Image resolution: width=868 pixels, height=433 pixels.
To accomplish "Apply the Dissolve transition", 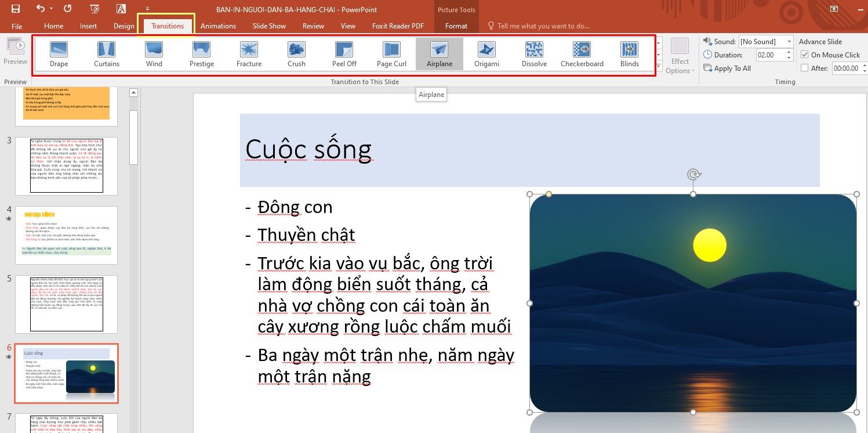I will click(533, 53).
